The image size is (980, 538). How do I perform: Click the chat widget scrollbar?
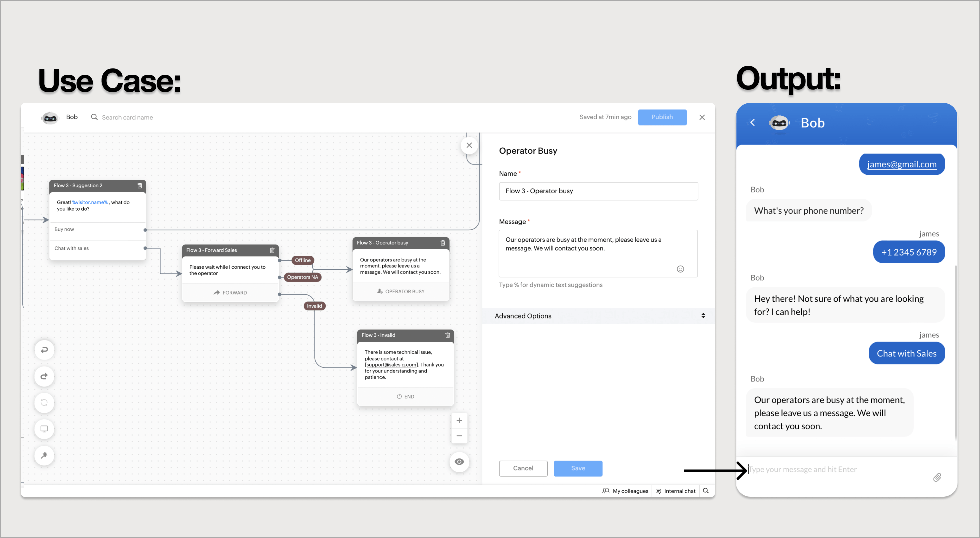pyautogui.click(x=955, y=353)
